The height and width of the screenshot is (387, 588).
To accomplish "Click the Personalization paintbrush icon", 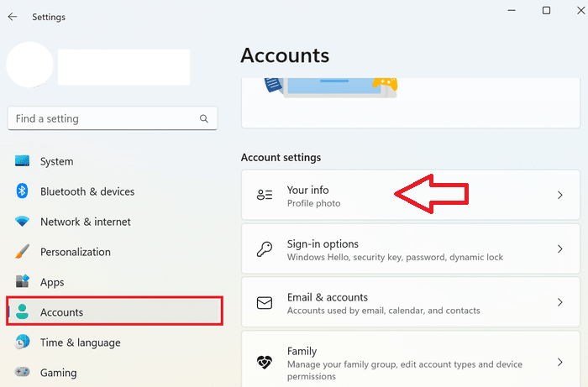I will pyautogui.click(x=22, y=251).
